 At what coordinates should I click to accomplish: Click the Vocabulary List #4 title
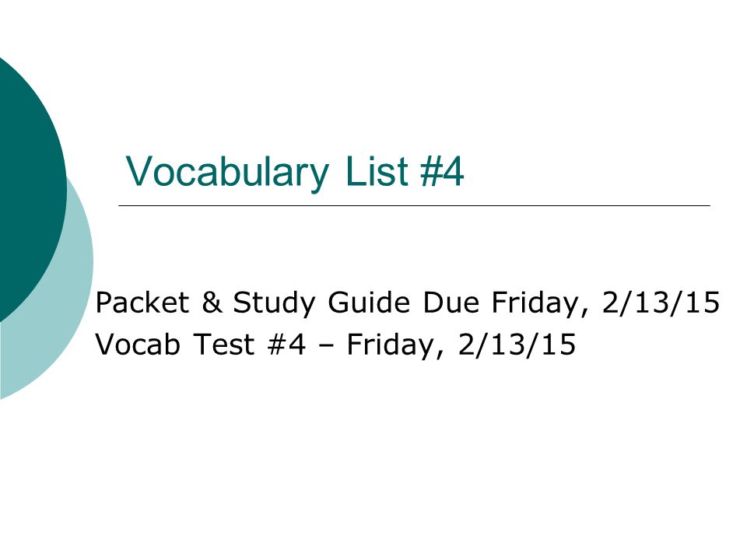tap(295, 172)
